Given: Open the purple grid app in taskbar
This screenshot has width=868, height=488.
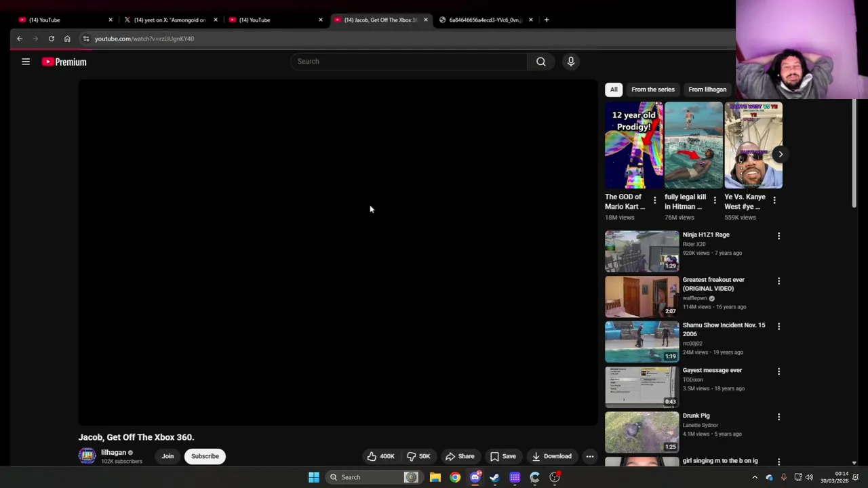Looking at the screenshot, I should [515, 477].
